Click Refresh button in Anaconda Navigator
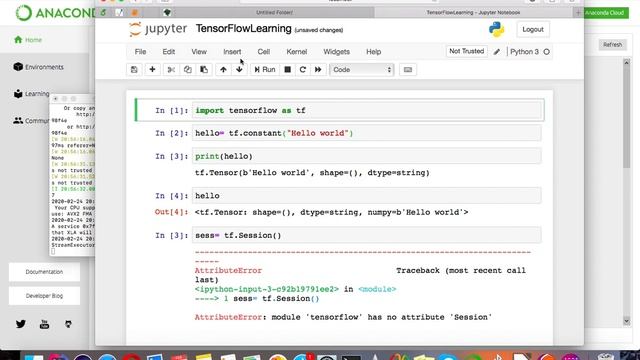The image size is (640, 360). (x=612, y=45)
